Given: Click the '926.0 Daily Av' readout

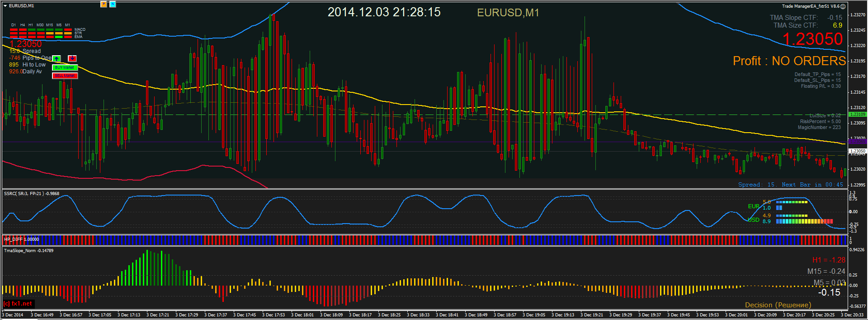Looking at the screenshot, I should point(25,72).
